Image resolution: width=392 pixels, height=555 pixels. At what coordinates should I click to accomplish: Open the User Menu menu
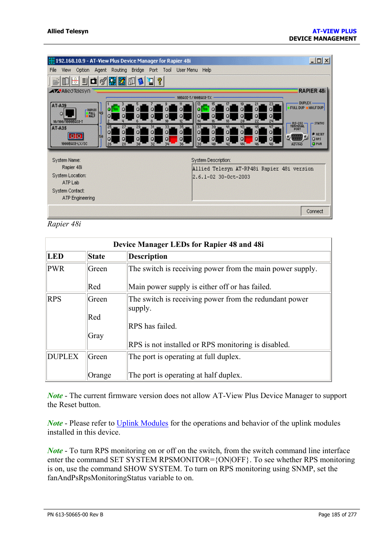[187, 70]
